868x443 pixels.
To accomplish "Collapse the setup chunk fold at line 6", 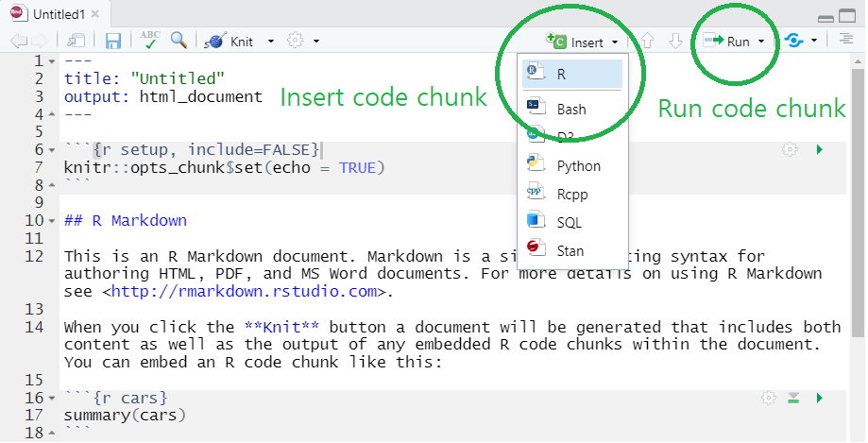I will point(50,150).
